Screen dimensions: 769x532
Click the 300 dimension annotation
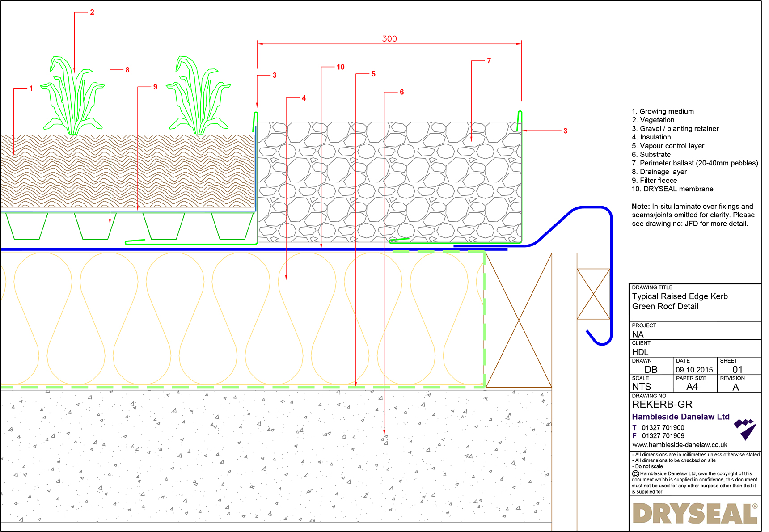click(389, 38)
